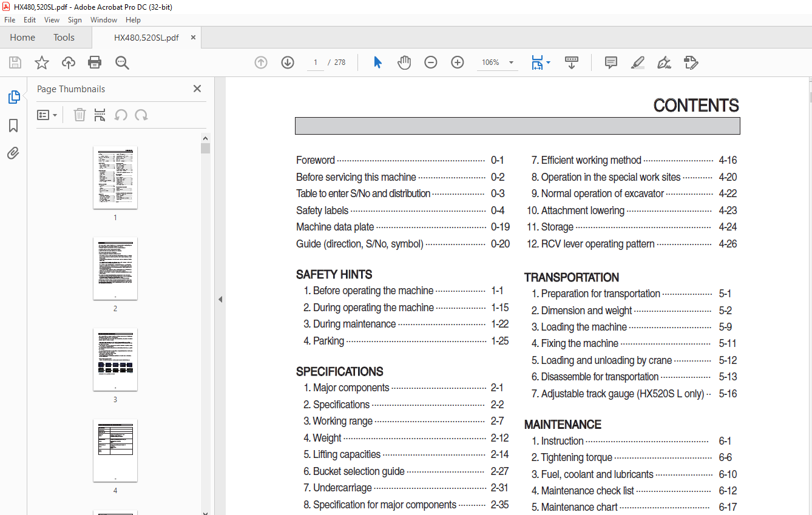The height and width of the screenshot is (515, 812).
Task: Click the Fit page width tool
Action: (x=538, y=62)
